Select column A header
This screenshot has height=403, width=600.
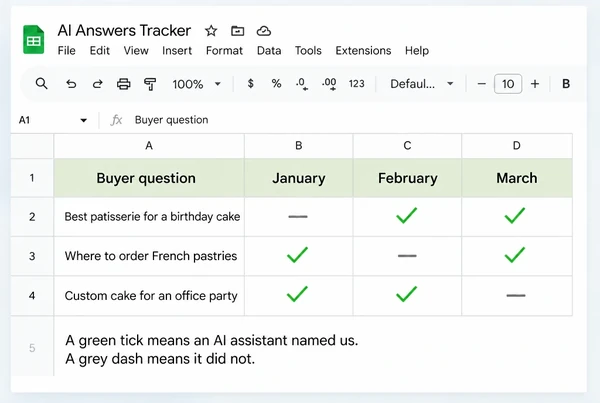149,146
